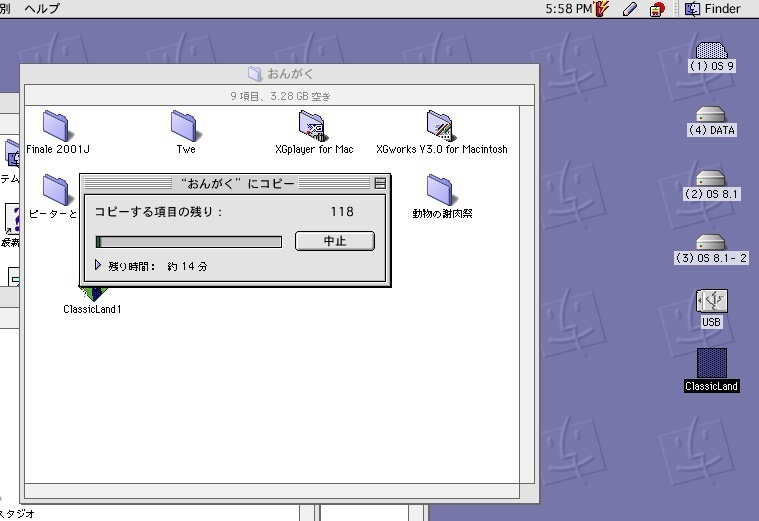Click the おんがく window title folder icon

(x=255, y=74)
